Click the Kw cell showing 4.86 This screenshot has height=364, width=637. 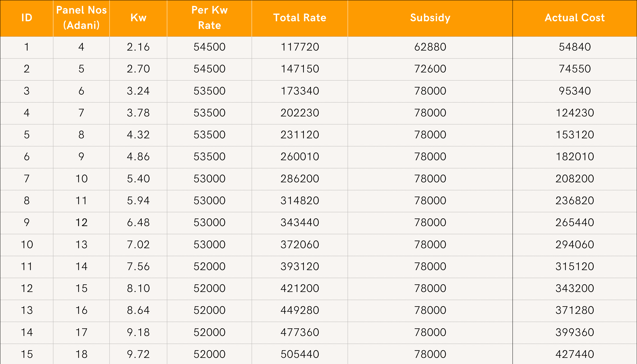pos(138,157)
